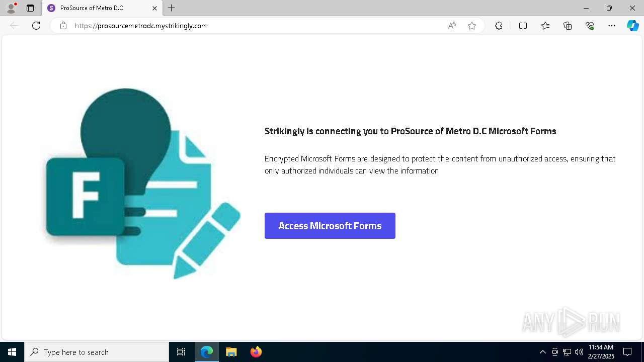Click the Type here to search box

click(97, 352)
